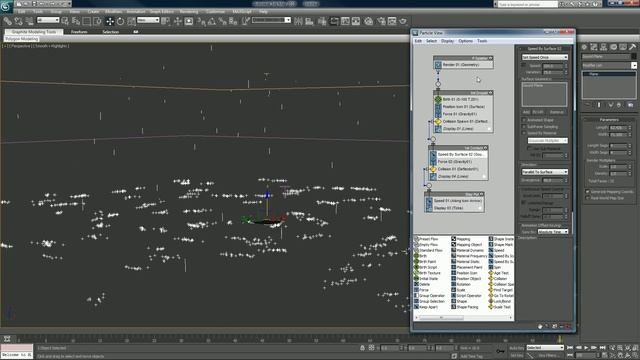The width and height of the screenshot is (640, 360).
Task: Toggle the Real-World Map Size checkbox
Action: click(587, 198)
